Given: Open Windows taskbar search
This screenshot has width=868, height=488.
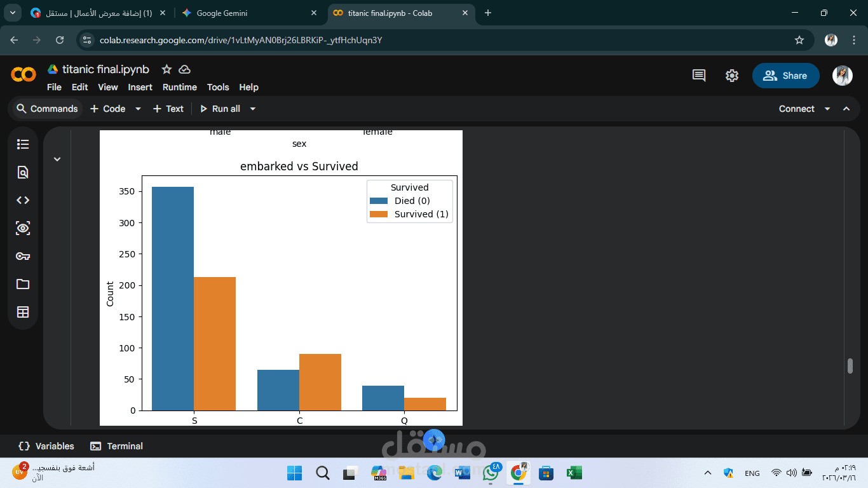Looking at the screenshot, I should (323, 473).
